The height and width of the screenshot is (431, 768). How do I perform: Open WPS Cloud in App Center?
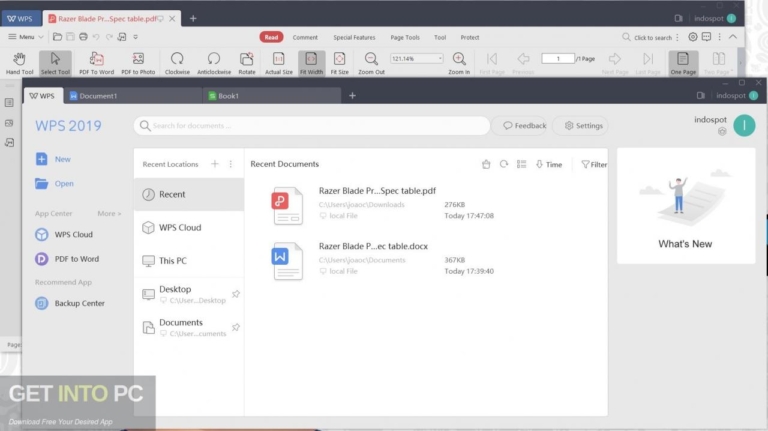64,235
